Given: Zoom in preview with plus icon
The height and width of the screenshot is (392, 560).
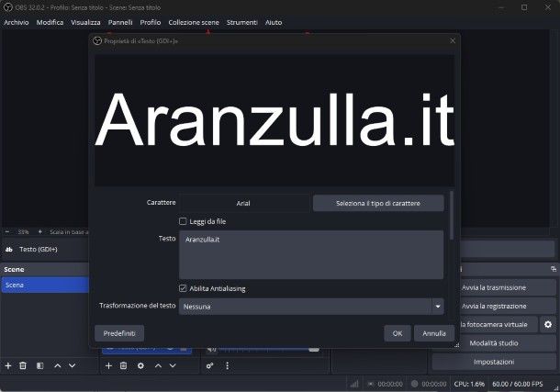Looking at the screenshot, I should (40, 231).
